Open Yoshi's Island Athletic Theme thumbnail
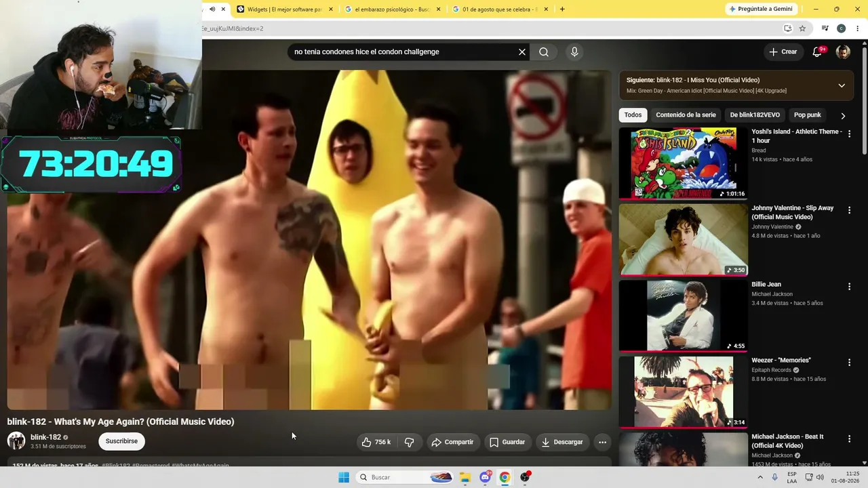Viewport: 868px width, 488px height. pos(683,163)
